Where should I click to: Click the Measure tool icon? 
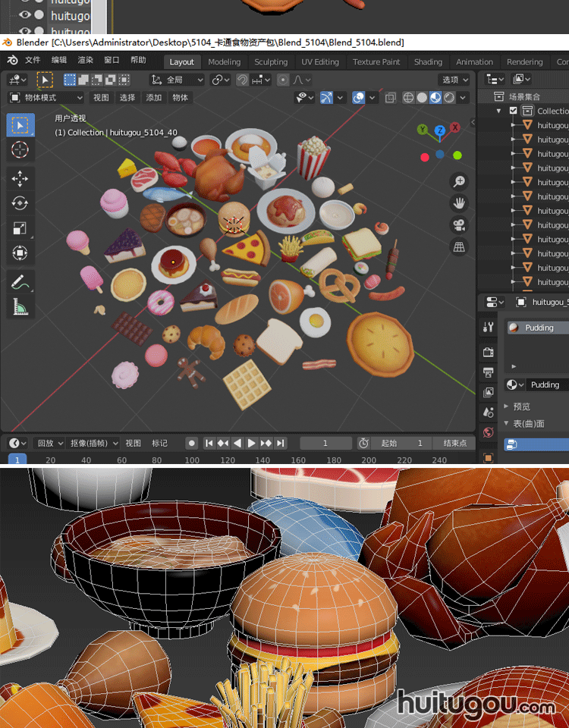click(20, 307)
